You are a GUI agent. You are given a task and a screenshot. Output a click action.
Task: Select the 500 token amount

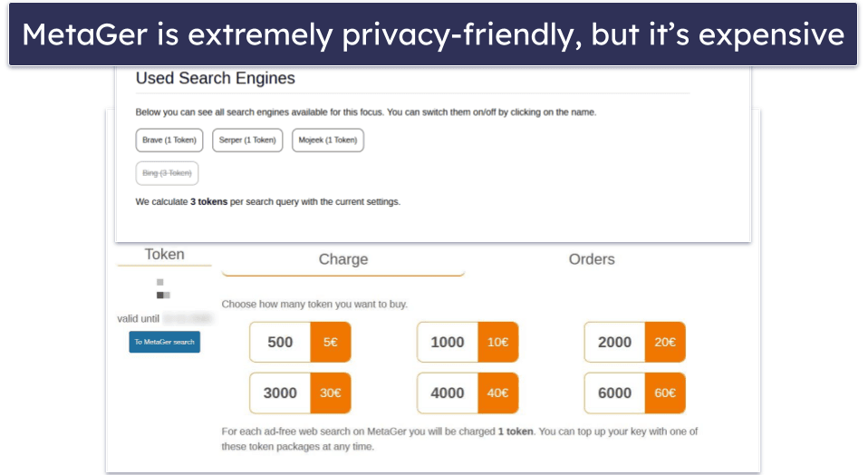[281, 343]
